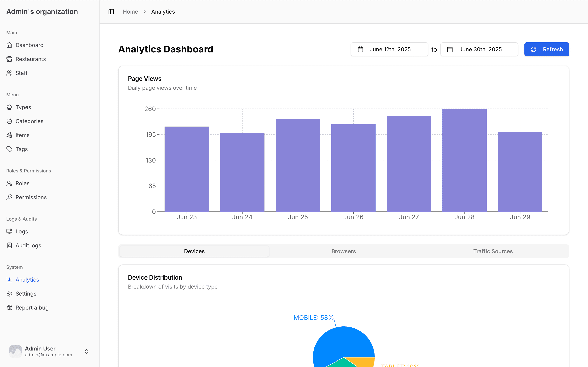Screen dimensions: 588x367
Task: Open Tags using the tag icon
Action: pos(10,149)
